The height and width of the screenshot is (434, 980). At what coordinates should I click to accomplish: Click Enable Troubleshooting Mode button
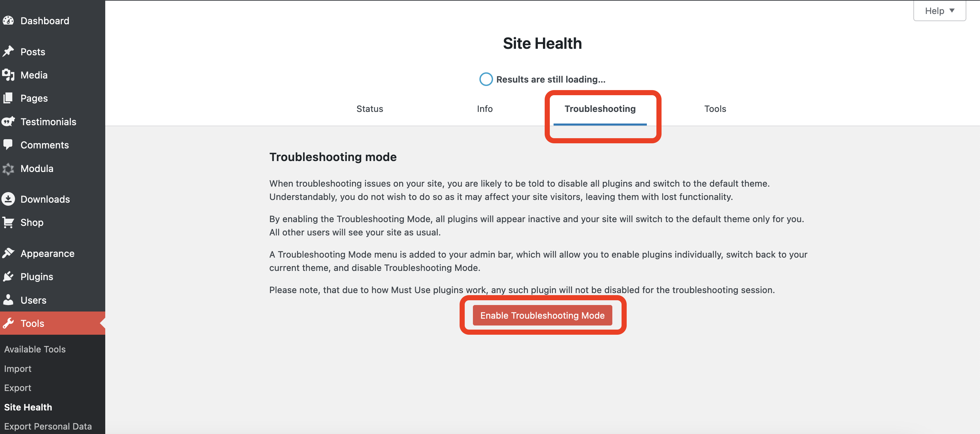(x=542, y=315)
